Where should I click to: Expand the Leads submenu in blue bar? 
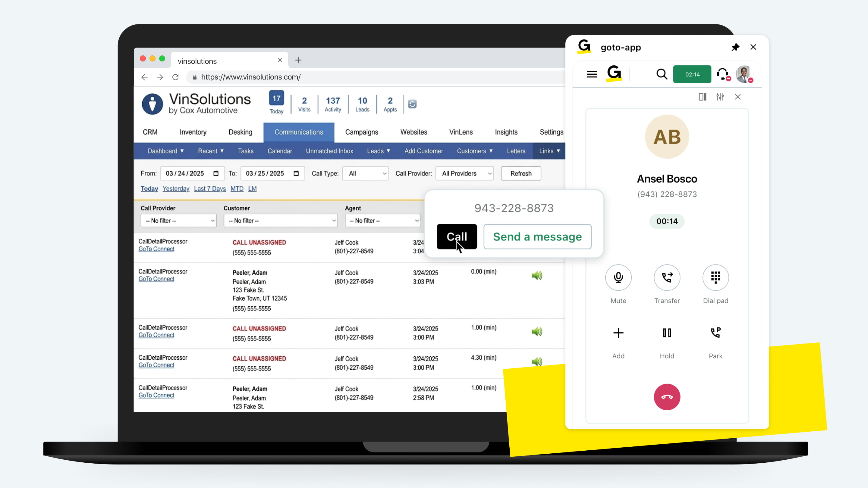pos(379,151)
